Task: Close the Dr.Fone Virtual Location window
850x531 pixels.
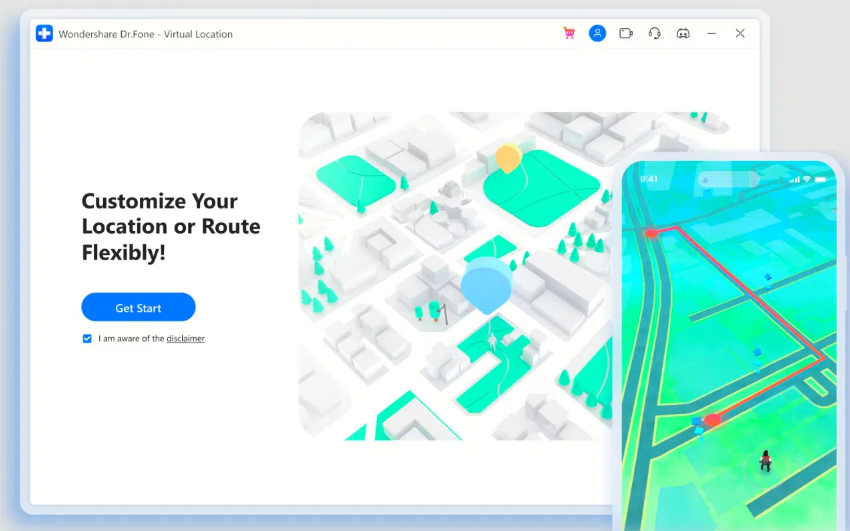Action: (x=740, y=34)
